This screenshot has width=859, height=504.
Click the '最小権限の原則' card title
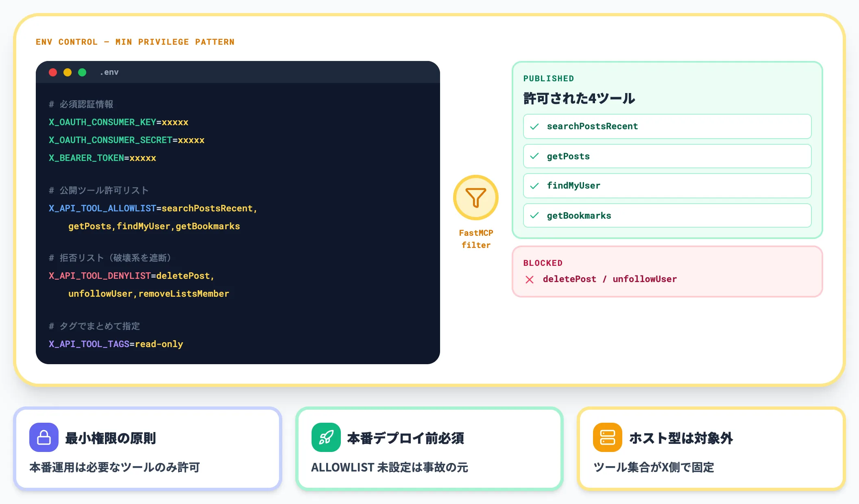pyautogui.click(x=111, y=438)
